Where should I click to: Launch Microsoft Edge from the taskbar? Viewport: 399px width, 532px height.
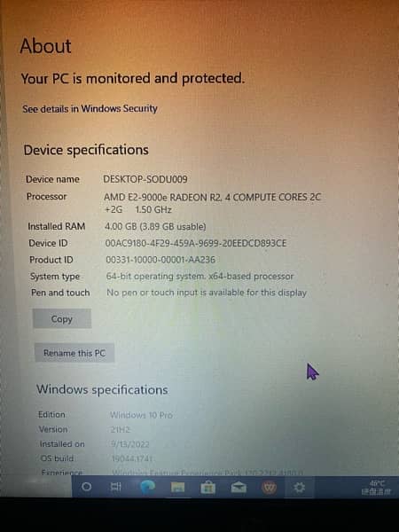pyautogui.click(x=147, y=487)
